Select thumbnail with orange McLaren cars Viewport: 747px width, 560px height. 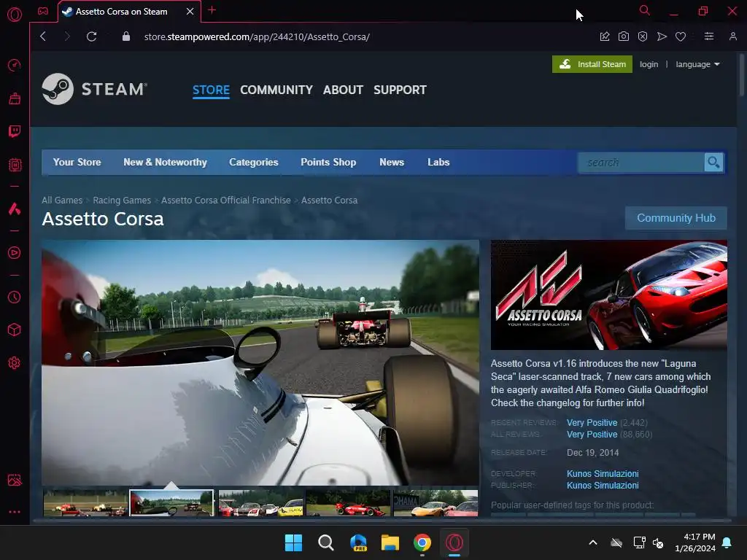436,503
